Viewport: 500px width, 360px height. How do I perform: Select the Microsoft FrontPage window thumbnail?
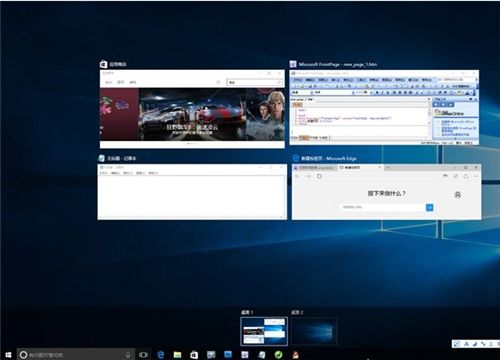pyautogui.click(x=384, y=107)
